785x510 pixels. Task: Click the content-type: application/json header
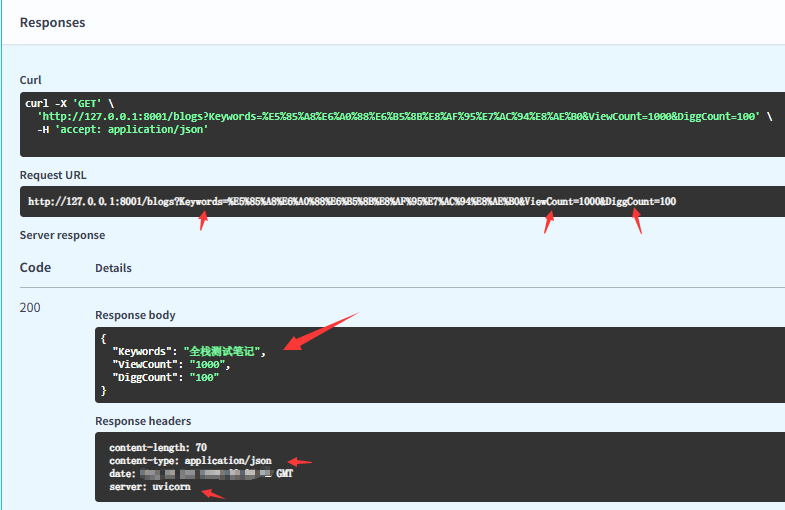click(190, 460)
